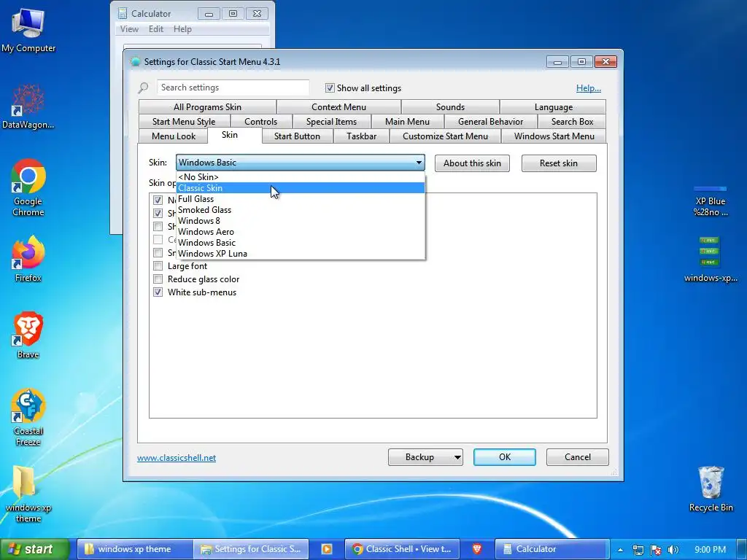
Task: Open the All Programs Skin tab
Action: (207, 107)
